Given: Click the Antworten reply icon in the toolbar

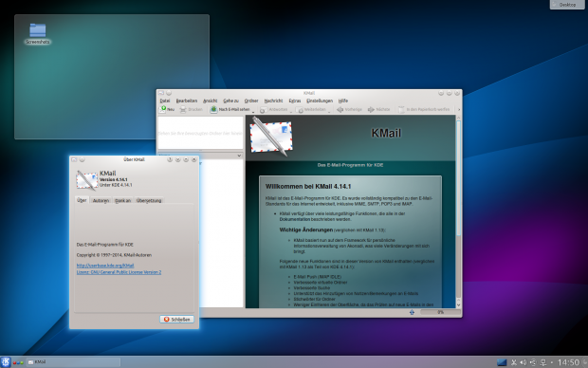Looking at the screenshot, I should pyautogui.click(x=264, y=109).
